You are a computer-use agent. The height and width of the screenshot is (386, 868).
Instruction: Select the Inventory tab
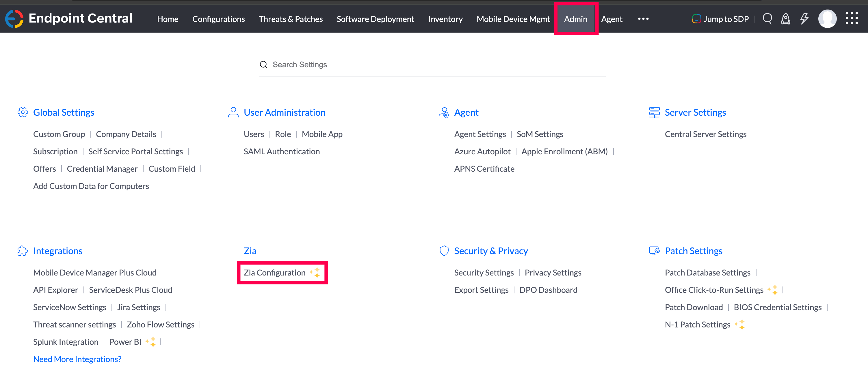(445, 19)
